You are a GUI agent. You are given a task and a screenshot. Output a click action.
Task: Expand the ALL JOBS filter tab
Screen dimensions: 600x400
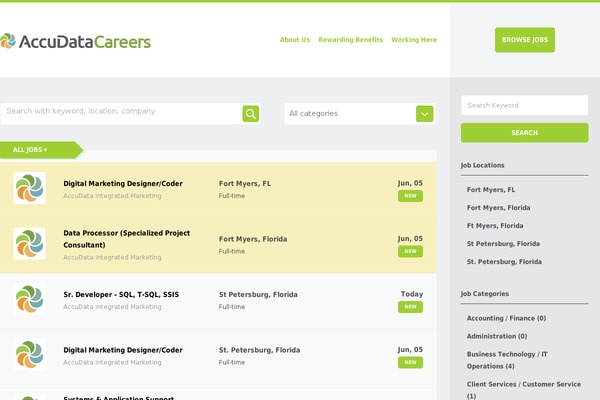(x=41, y=150)
